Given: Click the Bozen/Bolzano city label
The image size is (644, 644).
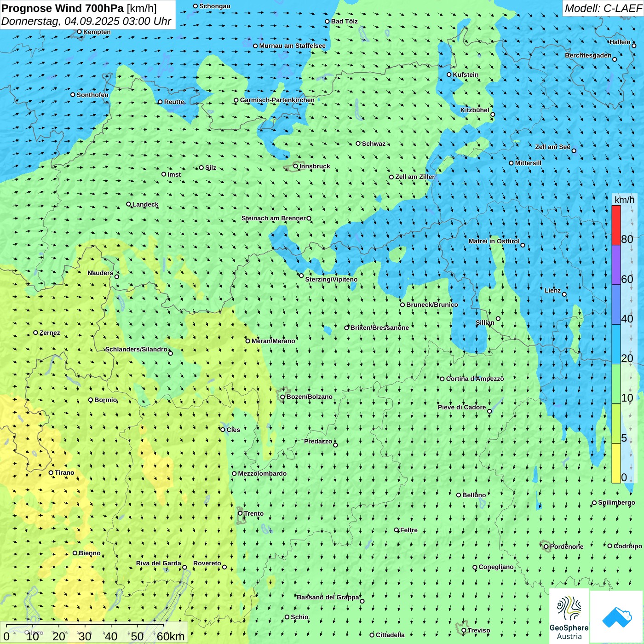Looking at the screenshot, I should click(x=309, y=397).
